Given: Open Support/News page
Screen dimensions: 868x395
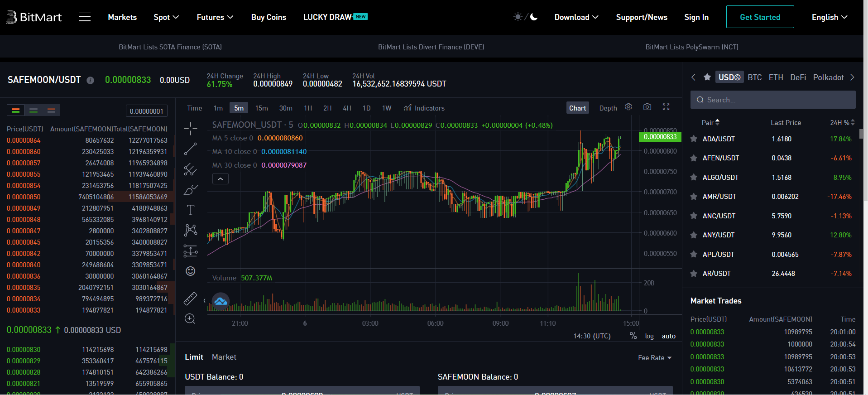Looking at the screenshot, I should (x=642, y=17).
